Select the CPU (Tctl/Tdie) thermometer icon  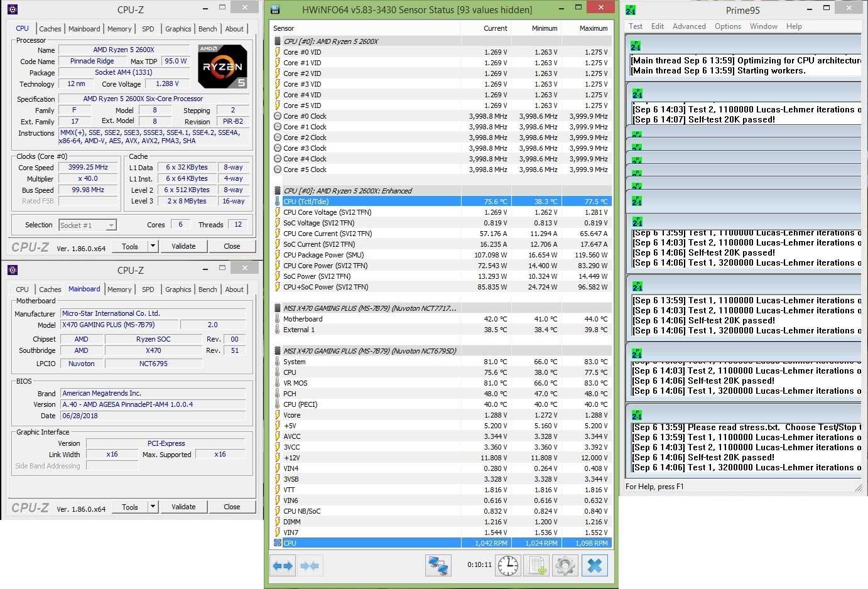[x=278, y=202]
